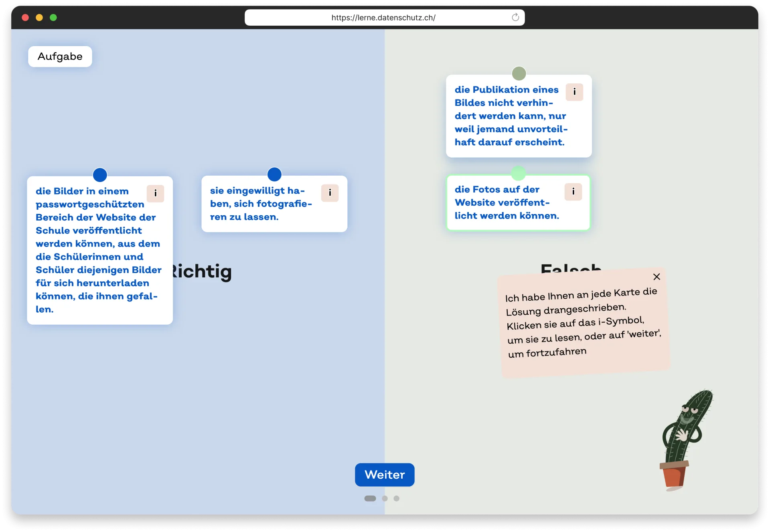Open info on 'die Publikation eines Bildes' card

pyautogui.click(x=574, y=92)
